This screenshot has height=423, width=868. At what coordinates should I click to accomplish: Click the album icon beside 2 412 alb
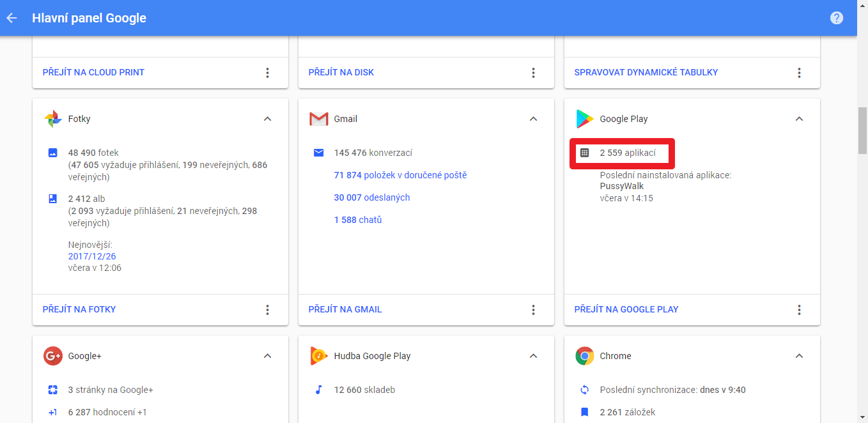(53, 199)
